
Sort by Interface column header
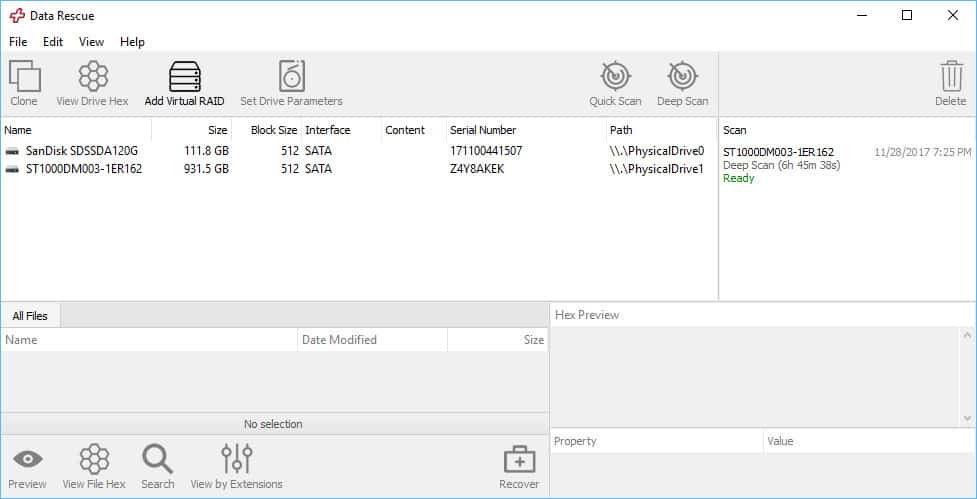click(x=341, y=130)
